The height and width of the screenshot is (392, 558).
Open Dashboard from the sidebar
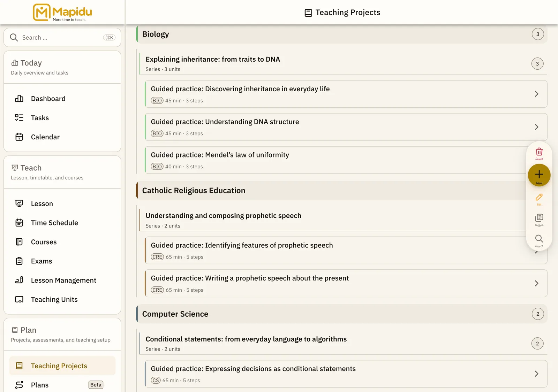pyautogui.click(x=62, y=99)
